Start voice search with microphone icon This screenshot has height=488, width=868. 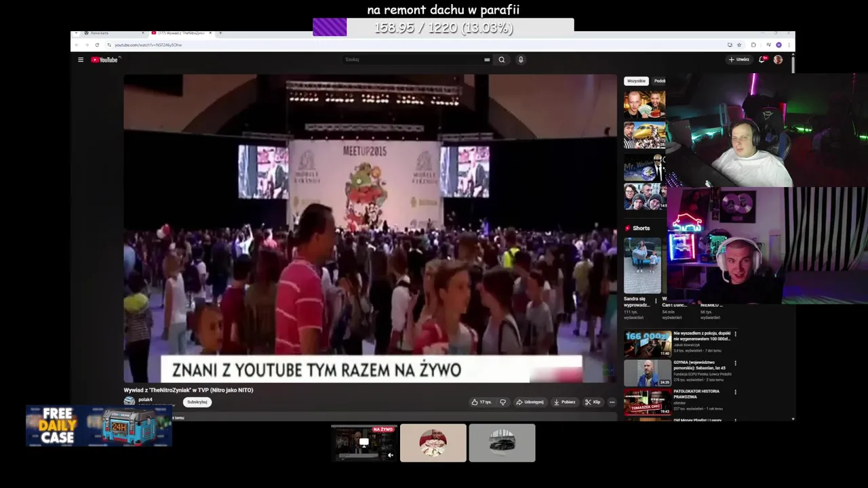(521, 60)
